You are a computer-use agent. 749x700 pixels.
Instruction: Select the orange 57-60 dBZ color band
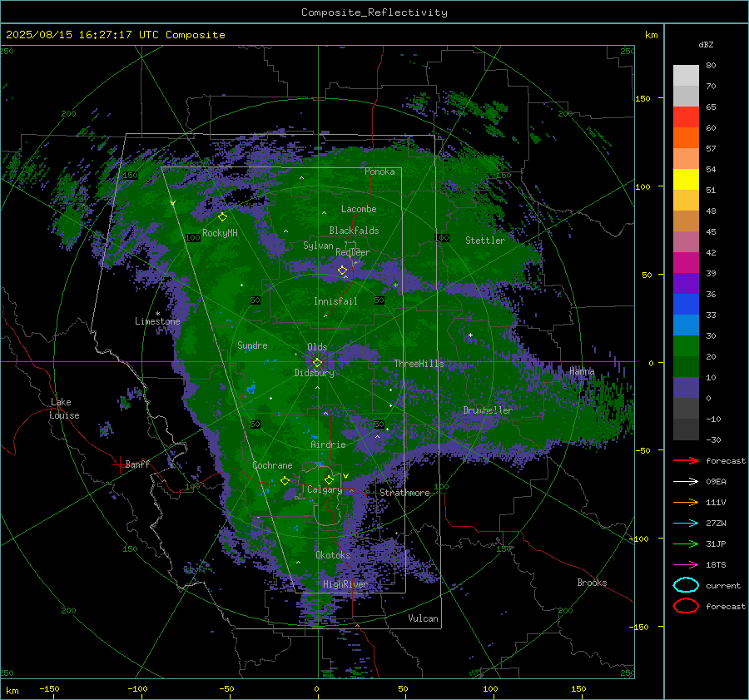pyautogui.click(x=686, y=138)
